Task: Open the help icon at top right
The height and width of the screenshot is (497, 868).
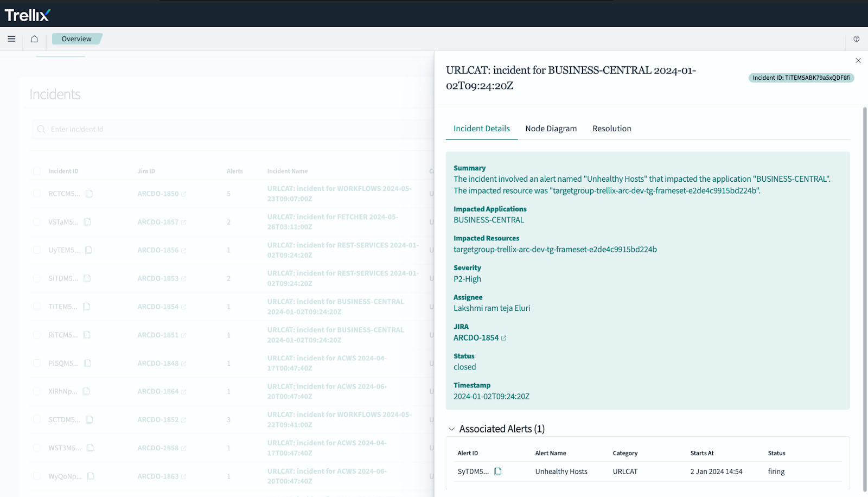Action: pyautogui.click(x=856, y=39)
